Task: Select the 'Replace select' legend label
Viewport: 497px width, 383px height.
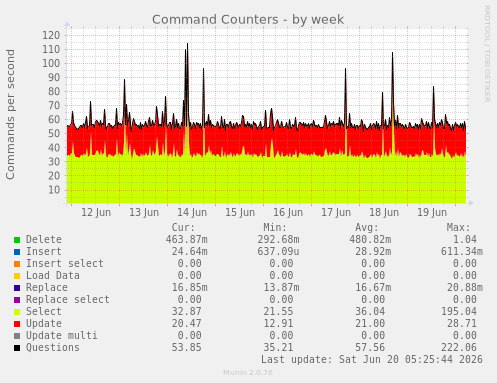Action: (68, 299)
